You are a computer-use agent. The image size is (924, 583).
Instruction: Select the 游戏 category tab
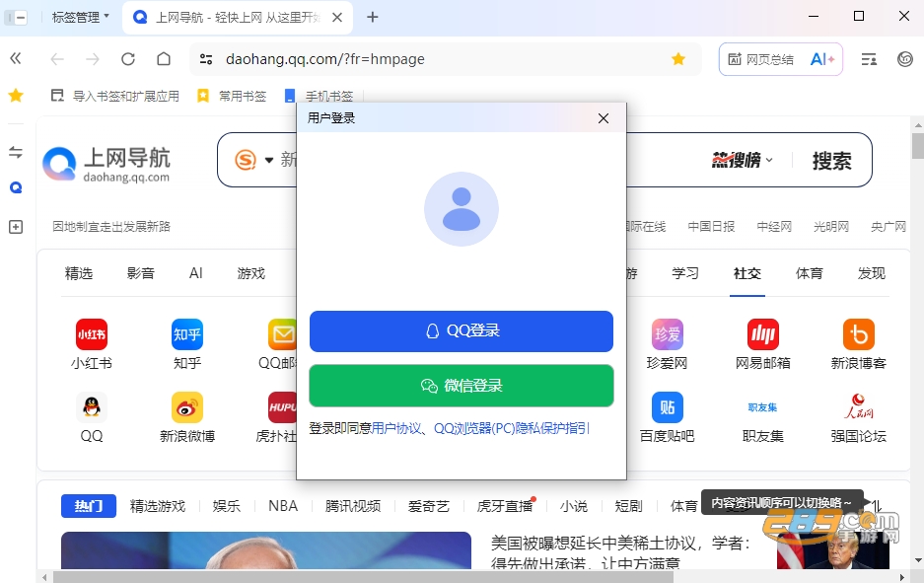coord(251,273)
